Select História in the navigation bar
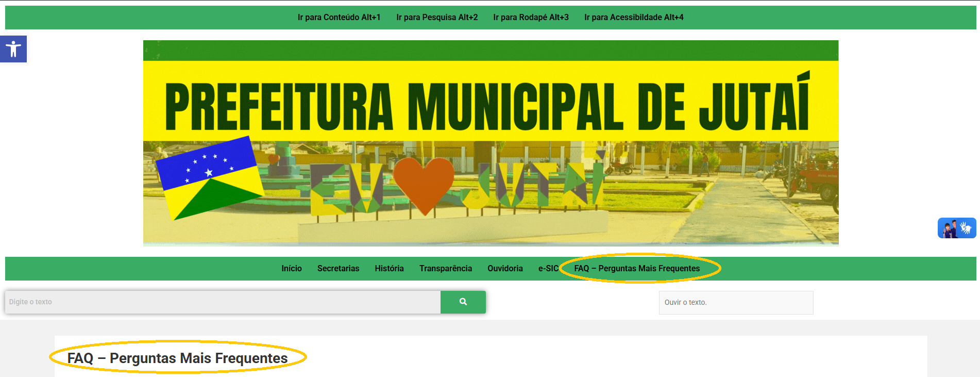Image resolution: width=980 pixels, height=377 pixels. pyautogui.click(x=389, y=269)
